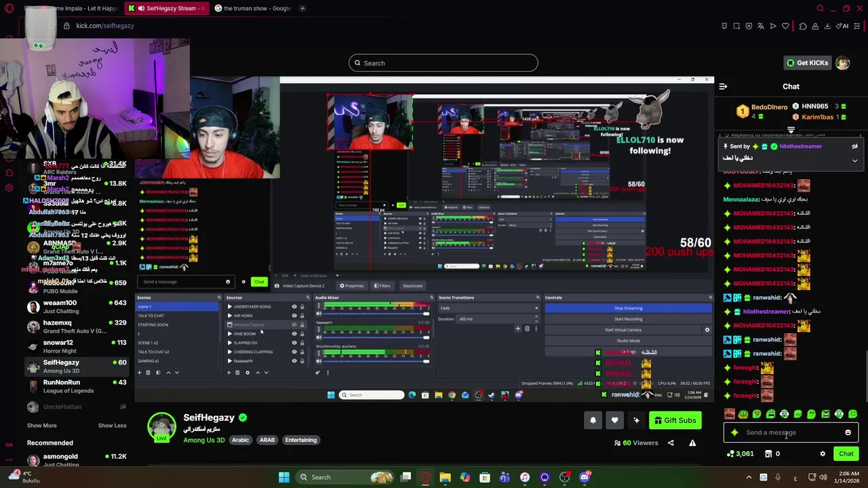Switch to the truman show Google tab

click(252, 8)
